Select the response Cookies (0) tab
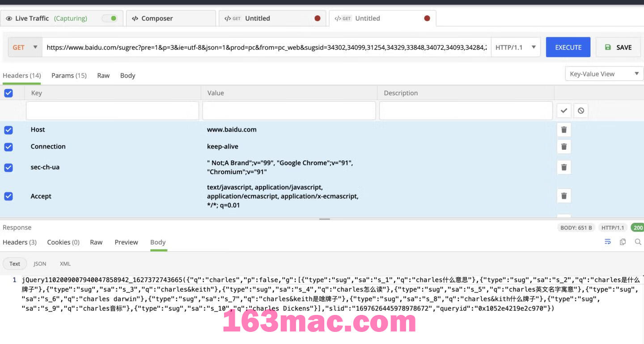644x344 pixels. tap(63, 242)
